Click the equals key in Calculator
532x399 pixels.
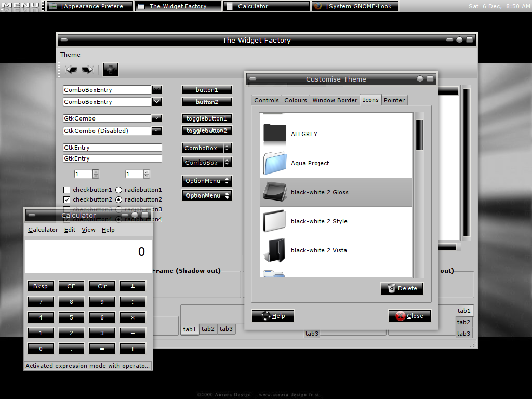click(102, 349)
